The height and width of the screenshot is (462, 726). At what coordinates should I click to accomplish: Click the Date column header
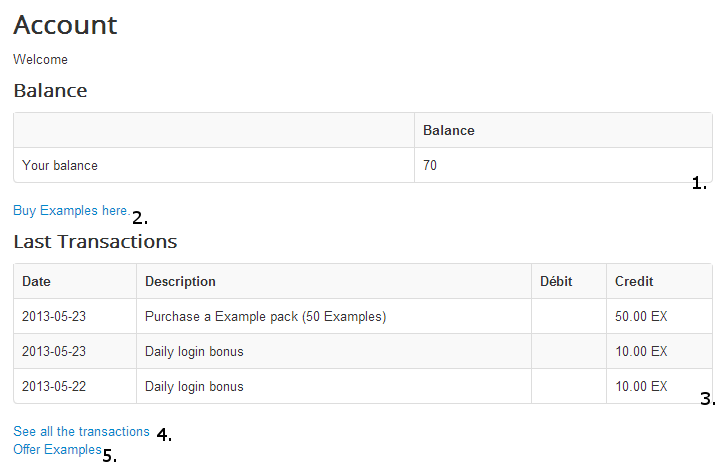pyautogui.click(x=37, y=282)
